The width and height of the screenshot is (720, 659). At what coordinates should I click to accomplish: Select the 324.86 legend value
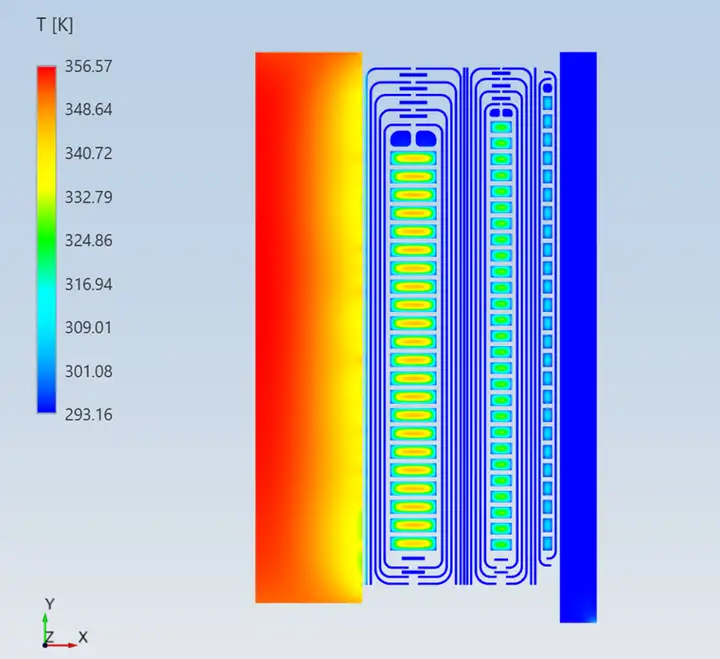(x=88, y=240)
